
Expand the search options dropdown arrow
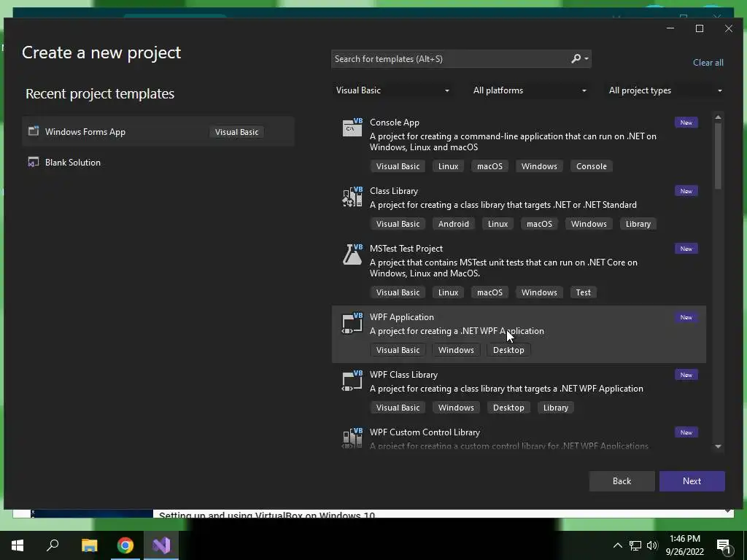coord(587,58)
